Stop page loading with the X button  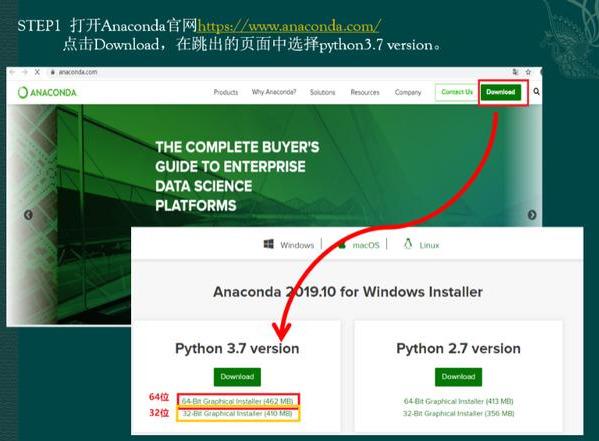pyautogui.click(x=37, y=72)
